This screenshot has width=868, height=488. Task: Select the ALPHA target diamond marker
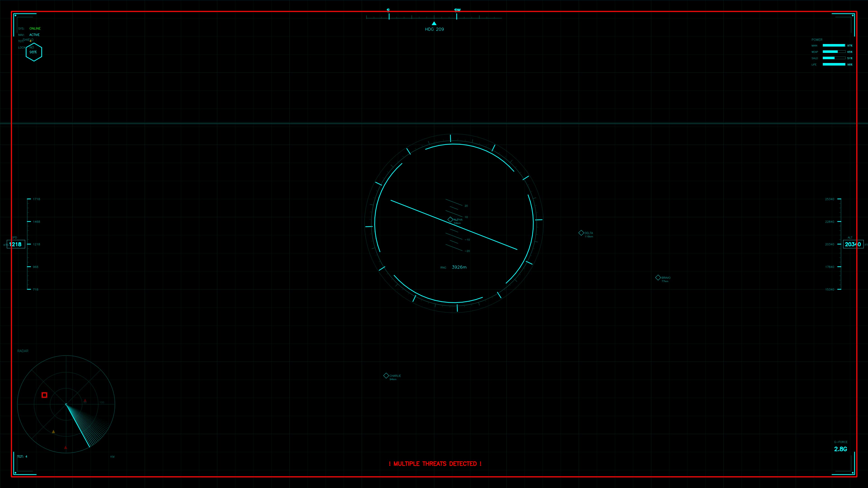(x=451, y=219)
